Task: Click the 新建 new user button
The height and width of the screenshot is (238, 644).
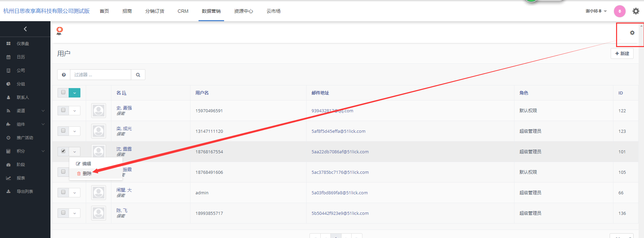Action: pos(622,53)
